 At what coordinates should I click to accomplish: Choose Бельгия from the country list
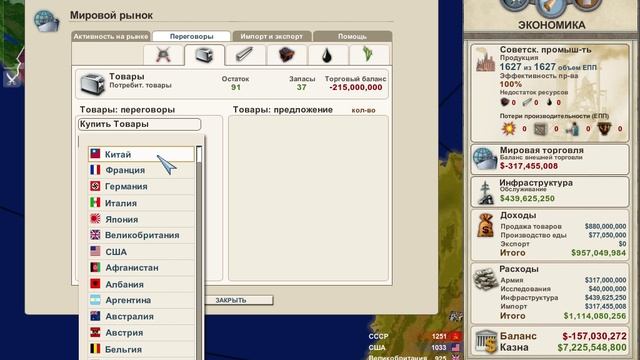(x=141, y=349)
